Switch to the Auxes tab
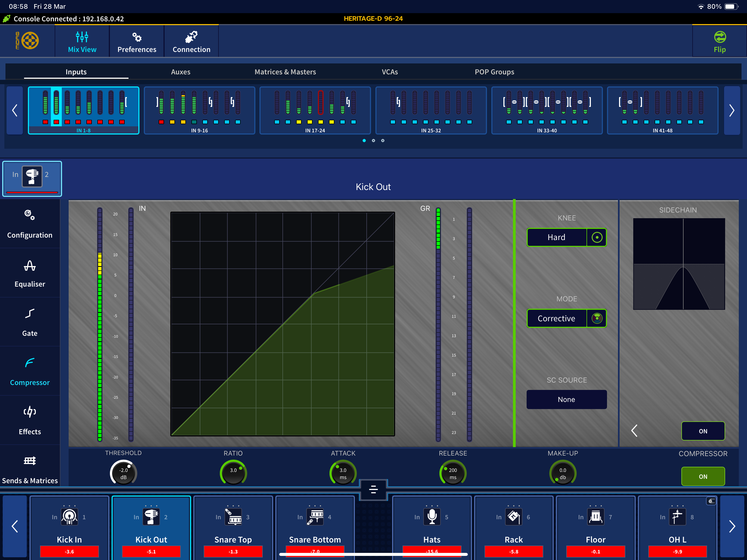747x560 pixels. pyautogui.click(x=180, y=72)
